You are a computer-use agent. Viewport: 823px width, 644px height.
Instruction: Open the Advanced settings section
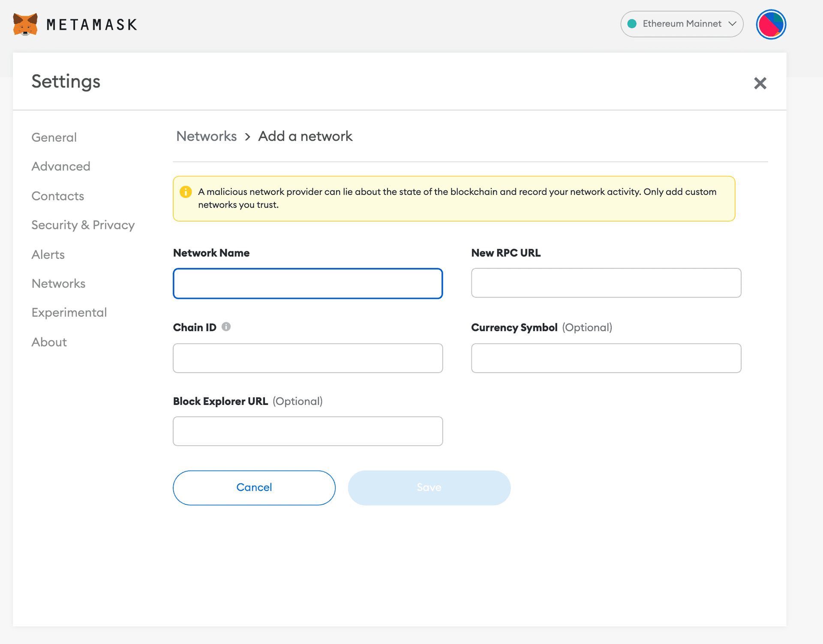60,166
